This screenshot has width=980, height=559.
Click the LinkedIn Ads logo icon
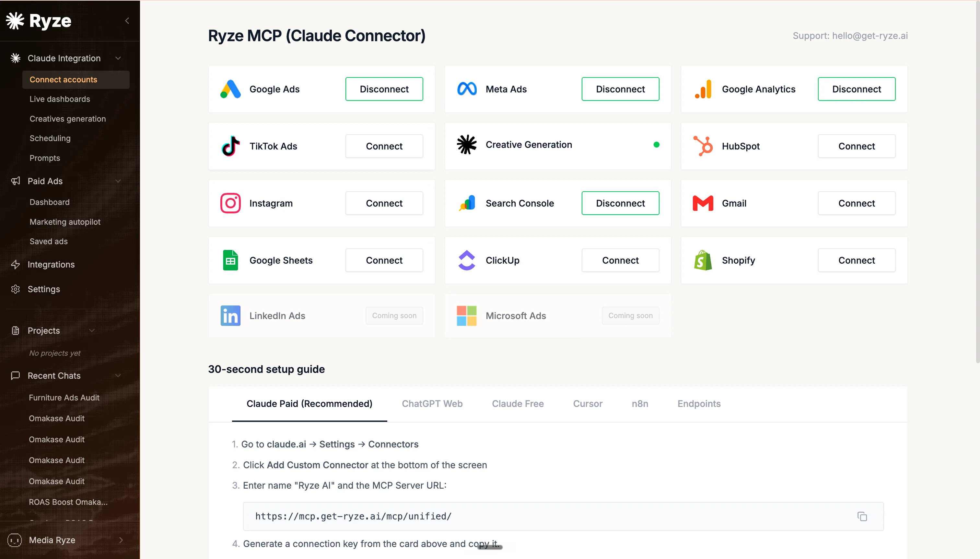pos(230,315)
